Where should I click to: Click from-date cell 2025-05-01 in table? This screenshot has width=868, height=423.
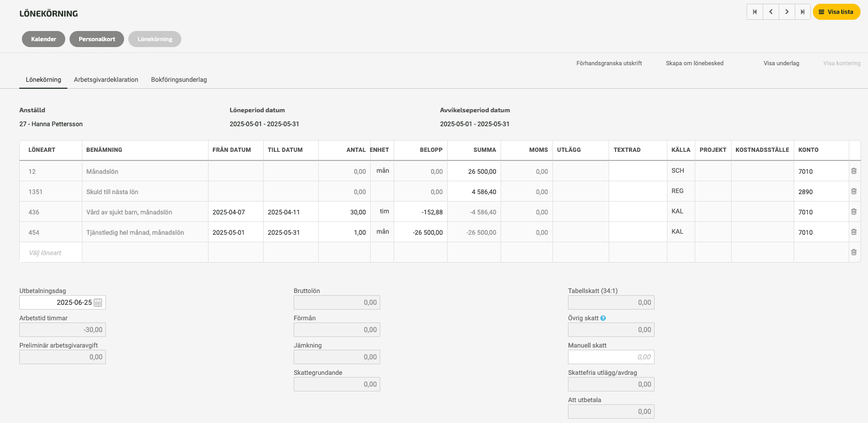tap(236, 232)
